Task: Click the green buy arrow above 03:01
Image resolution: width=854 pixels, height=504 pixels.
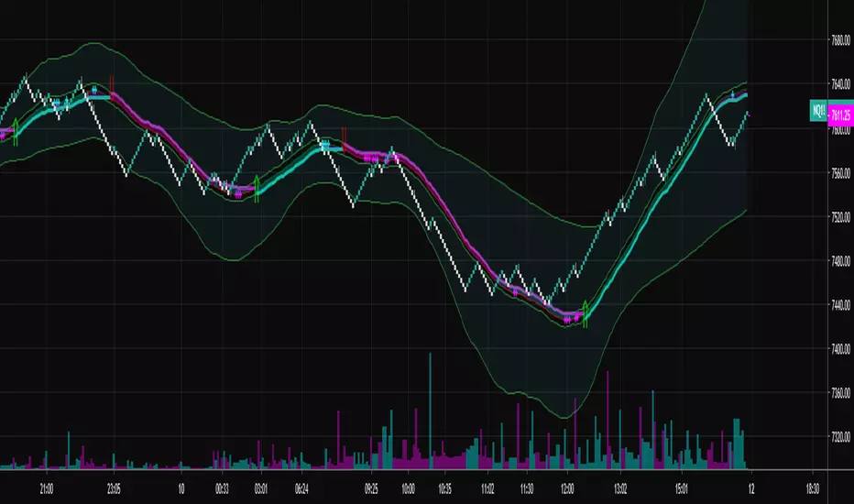Action: point(257,189)
